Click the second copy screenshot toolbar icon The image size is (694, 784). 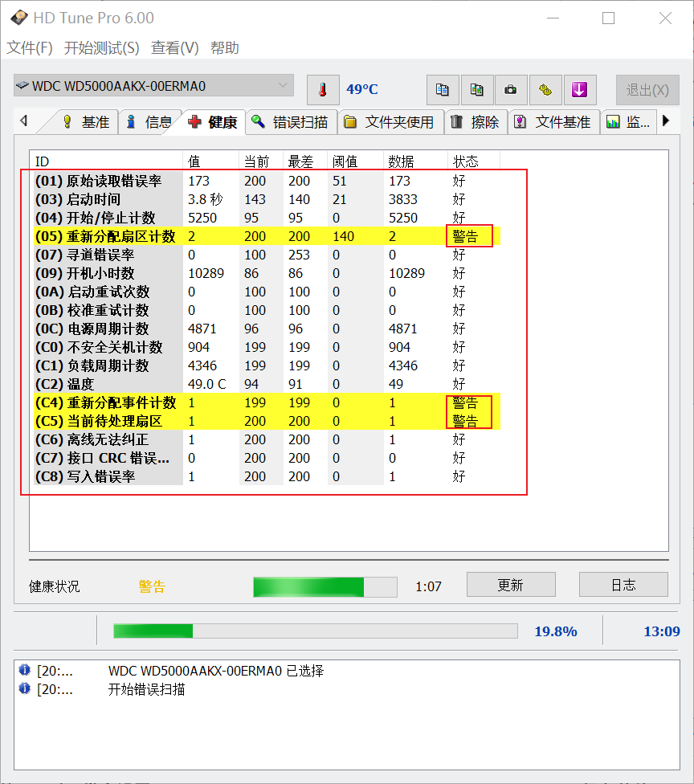tap(477, 90)
